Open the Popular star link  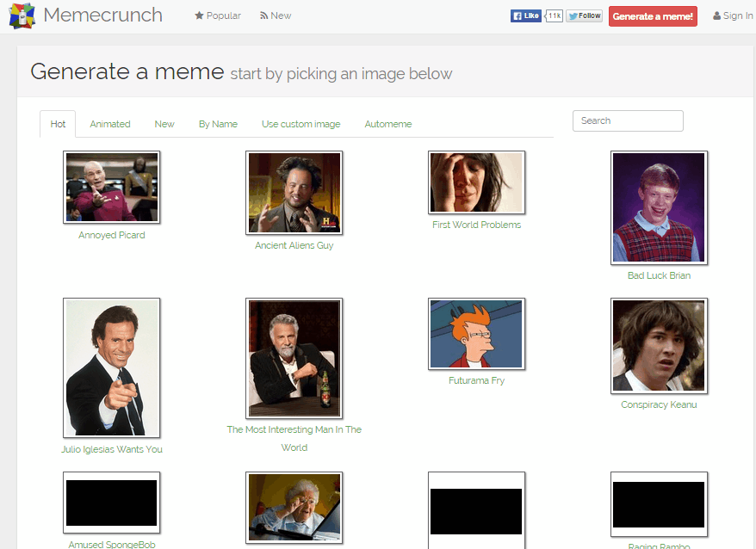218,15
